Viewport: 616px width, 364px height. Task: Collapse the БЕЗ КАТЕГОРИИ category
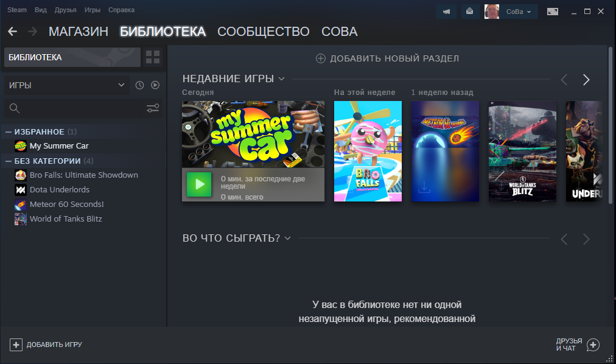coord(9,161)
